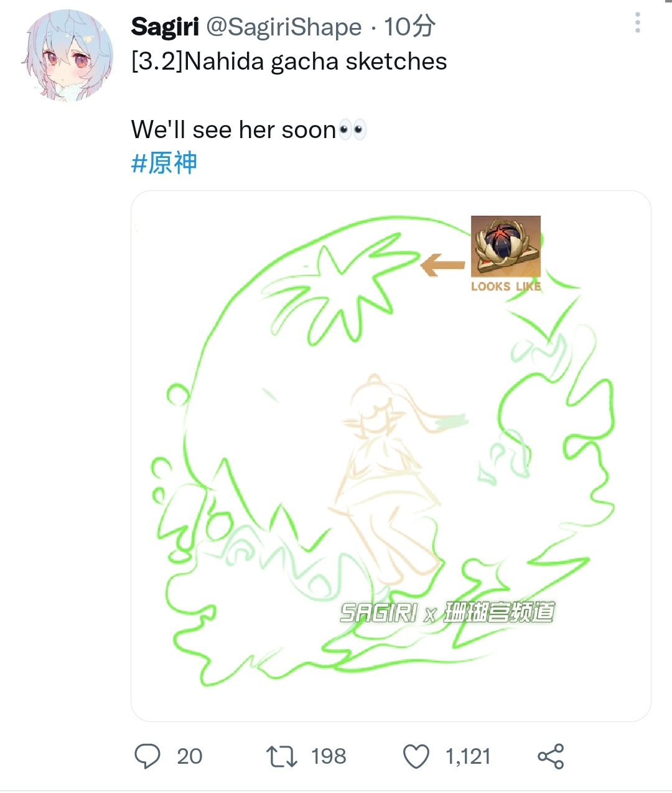Viewport: 672px width, 793px height.
Task: Click the retweet arrows icon
Action: tap(282, 756)
